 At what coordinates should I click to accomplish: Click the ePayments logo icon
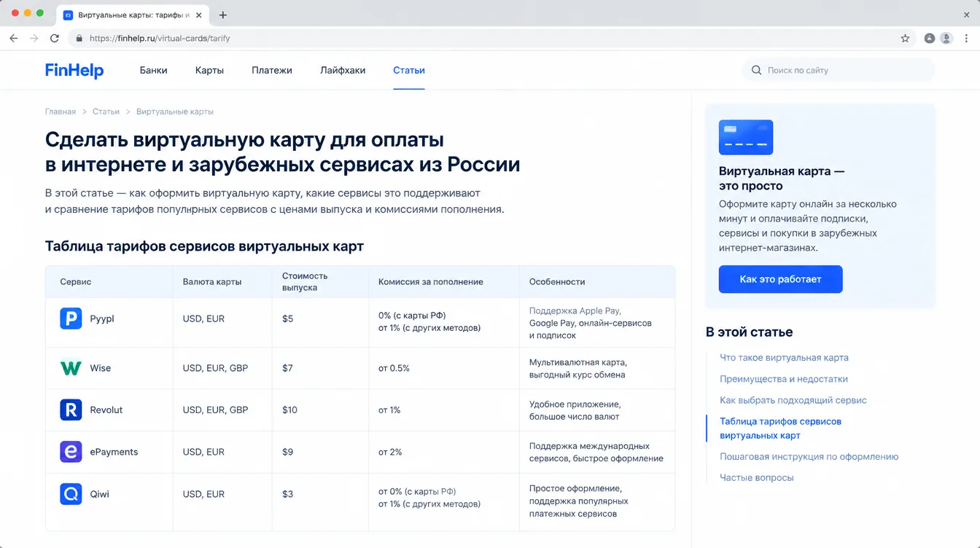click(x=71, y=452)
